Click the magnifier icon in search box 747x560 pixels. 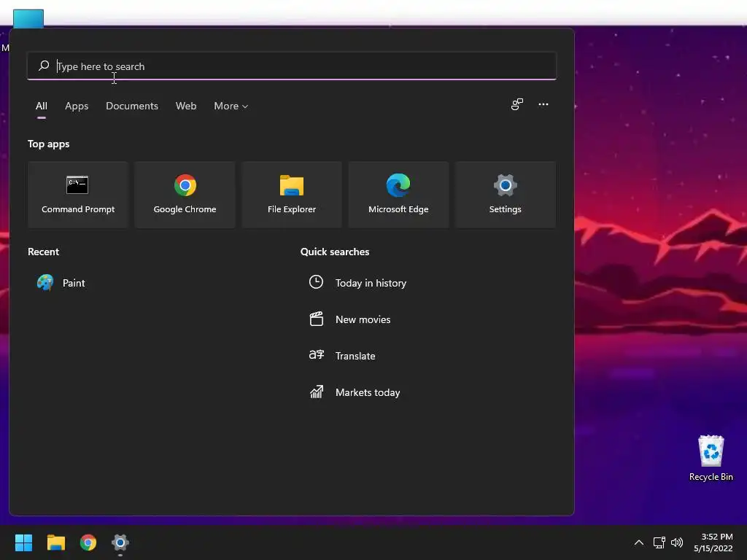[x=44, y=65]
